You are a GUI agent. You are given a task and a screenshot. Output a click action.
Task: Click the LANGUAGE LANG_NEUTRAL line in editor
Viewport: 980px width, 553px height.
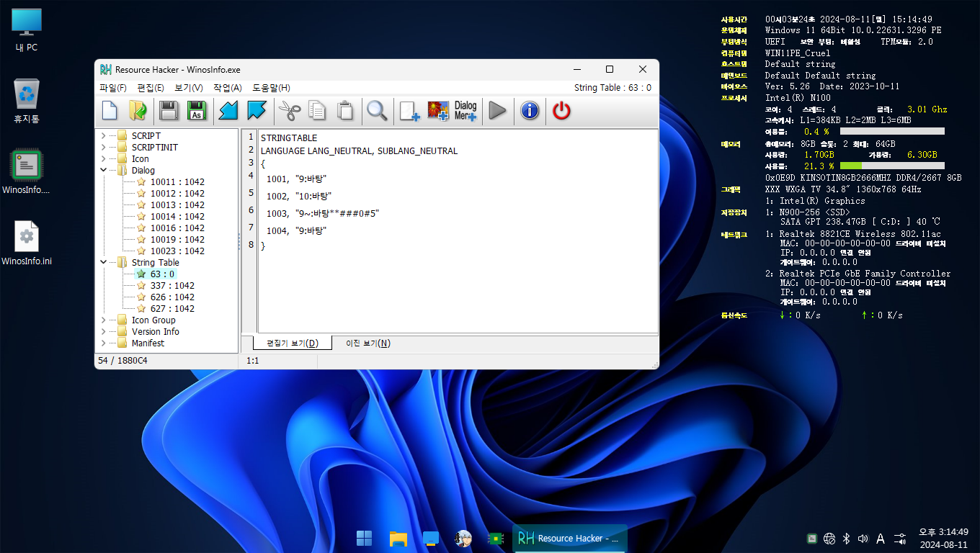(x=359, y=150)
